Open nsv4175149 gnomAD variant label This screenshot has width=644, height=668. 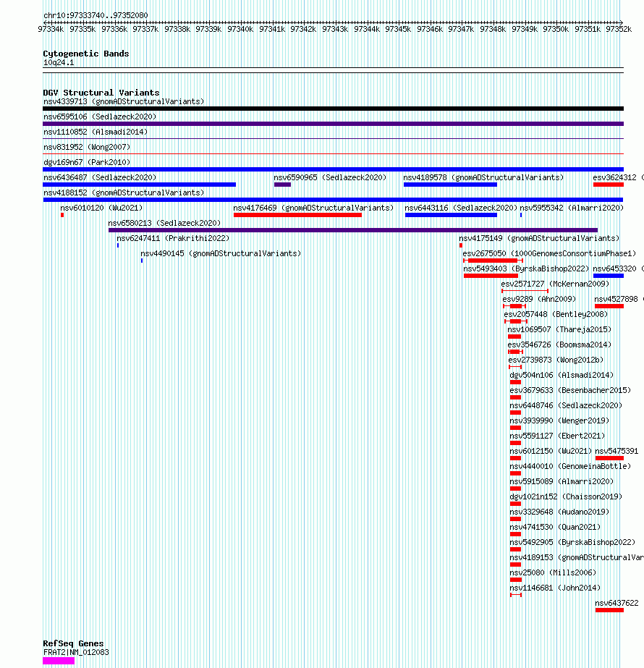click(x=539, y=239)
